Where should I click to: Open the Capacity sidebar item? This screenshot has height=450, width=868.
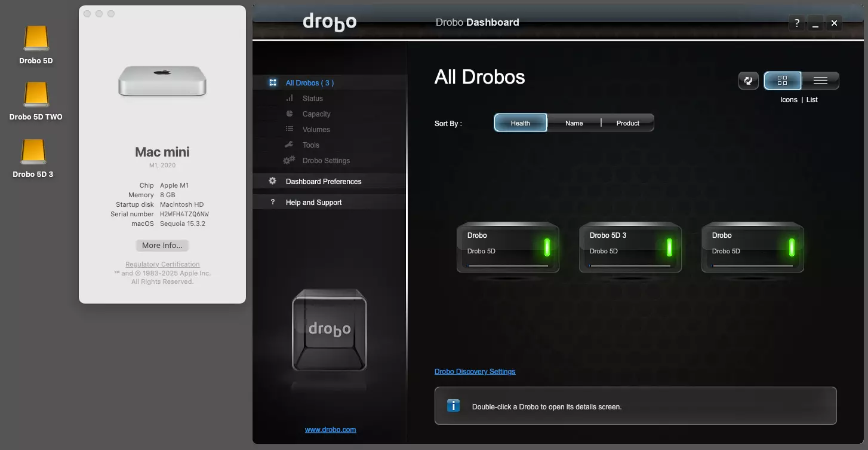pos(316,114)
